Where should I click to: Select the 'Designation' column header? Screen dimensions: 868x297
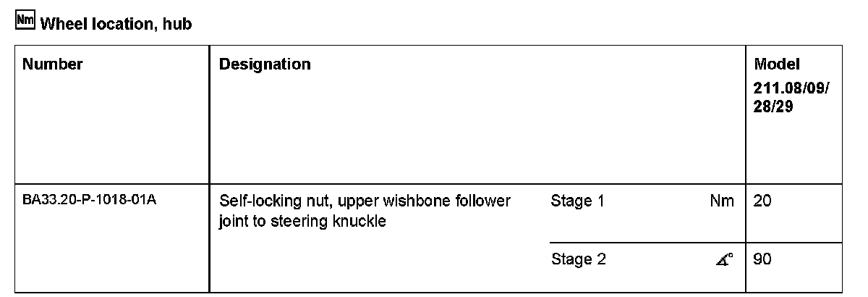point(265,64)
